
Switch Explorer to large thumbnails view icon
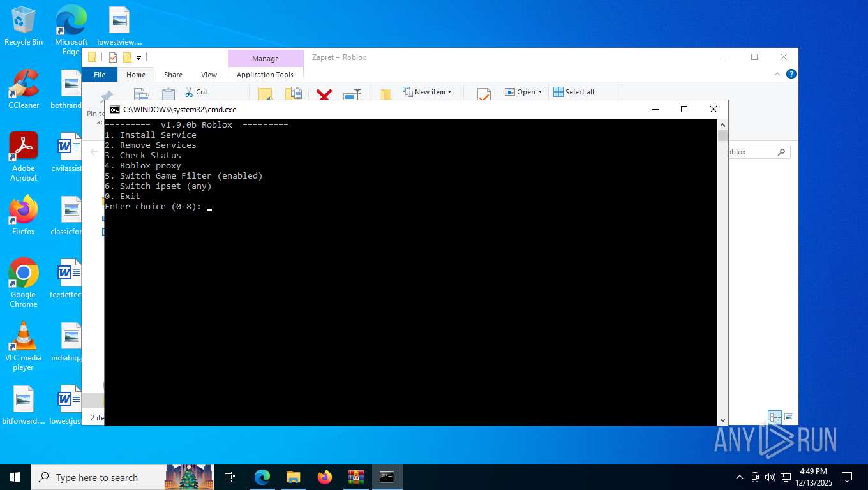tap(789, 417)
